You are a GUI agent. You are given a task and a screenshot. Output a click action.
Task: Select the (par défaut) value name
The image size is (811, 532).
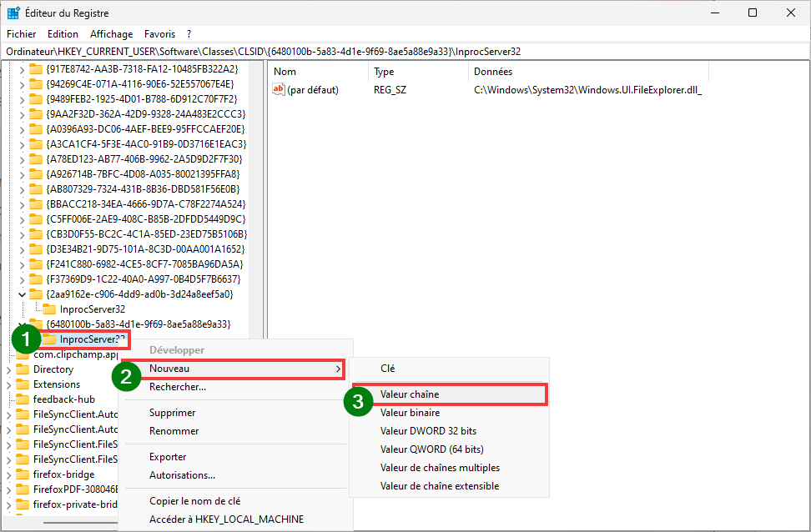313,90
